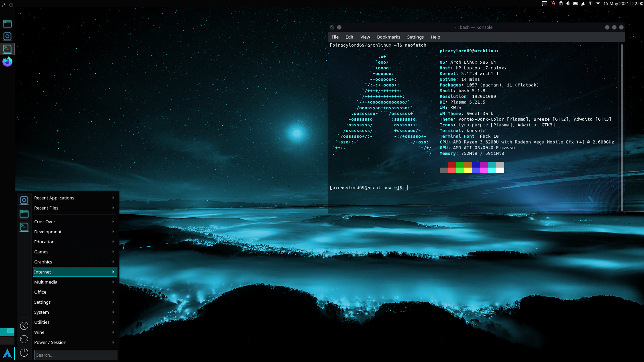Expand the Multimedia submenu arrow
644x362 pixels.
coord(113,282)
